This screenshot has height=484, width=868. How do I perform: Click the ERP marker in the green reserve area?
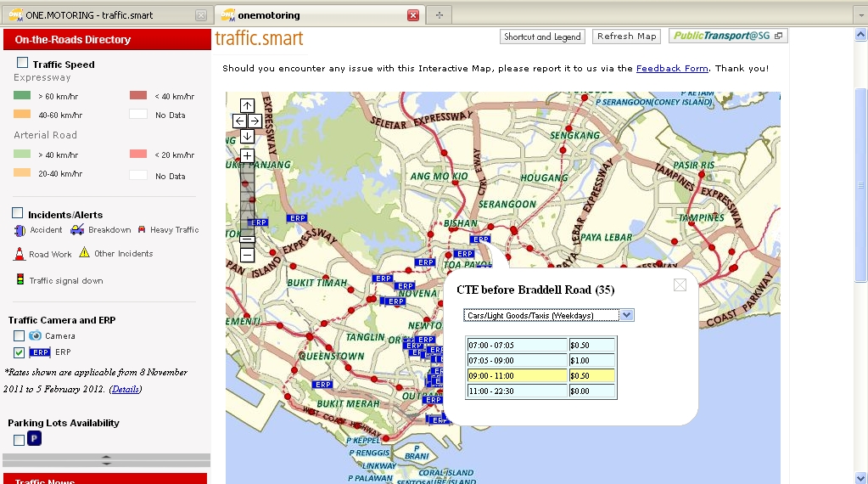point(297,218)
